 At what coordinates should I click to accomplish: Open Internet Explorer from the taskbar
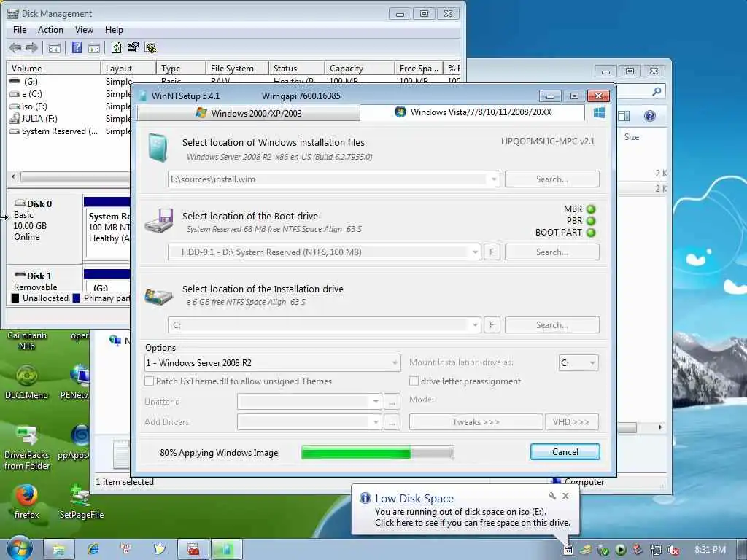93,550
